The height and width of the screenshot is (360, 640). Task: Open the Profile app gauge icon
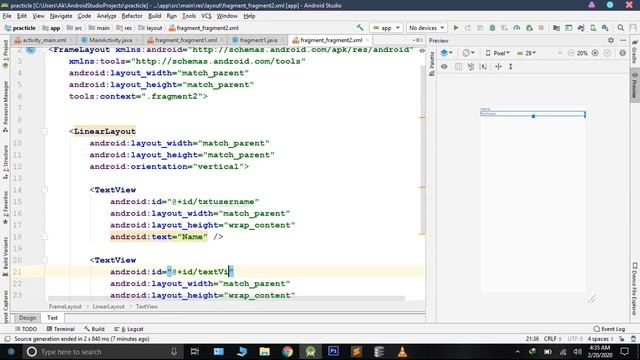(517, 28)
